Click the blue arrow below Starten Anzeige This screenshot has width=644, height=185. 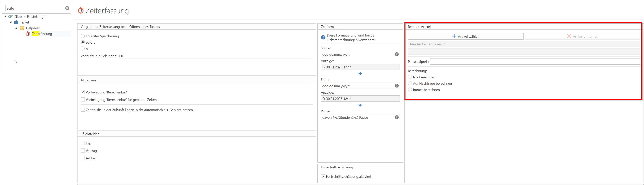(360, 74)
